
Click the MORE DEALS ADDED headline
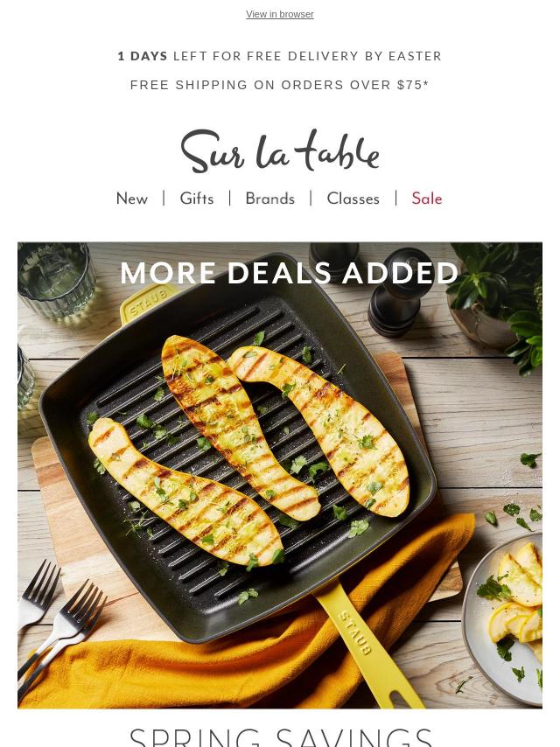[290, 273]
